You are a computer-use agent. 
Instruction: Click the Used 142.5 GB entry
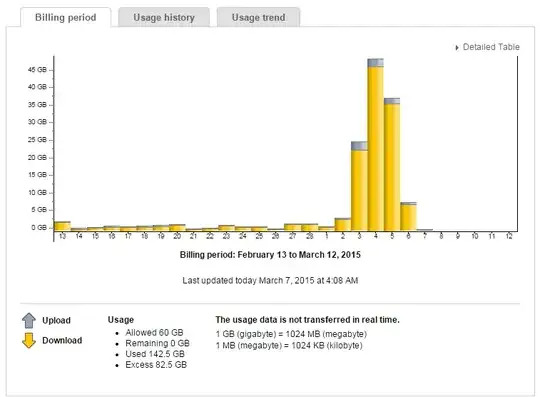coord(155,354)
